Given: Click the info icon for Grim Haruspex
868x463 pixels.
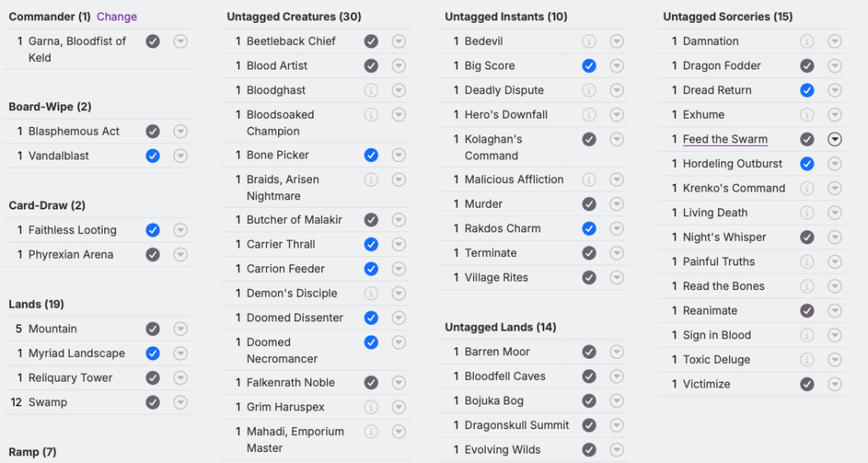Looking at the screenshot, I should coord(371,407).
